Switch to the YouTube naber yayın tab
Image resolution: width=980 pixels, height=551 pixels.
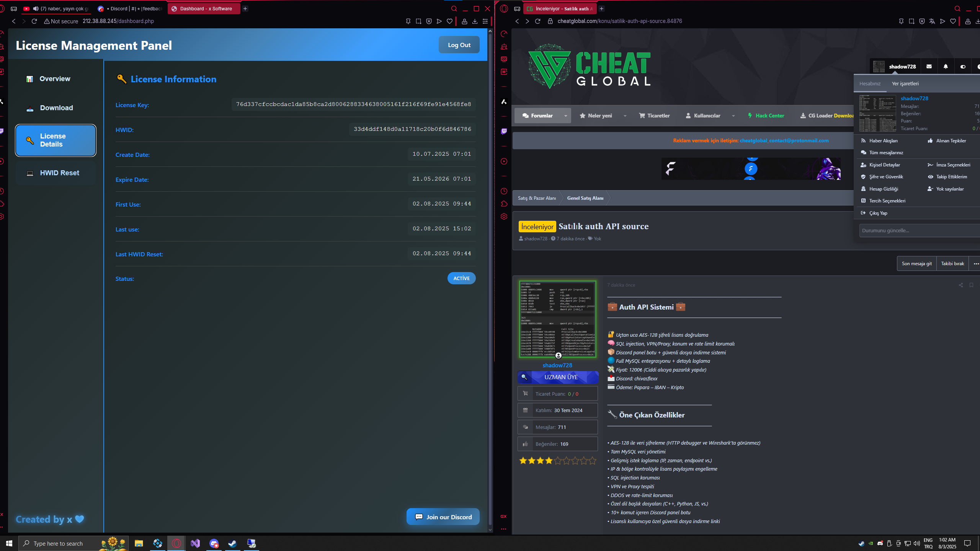[x=56, y=8]
